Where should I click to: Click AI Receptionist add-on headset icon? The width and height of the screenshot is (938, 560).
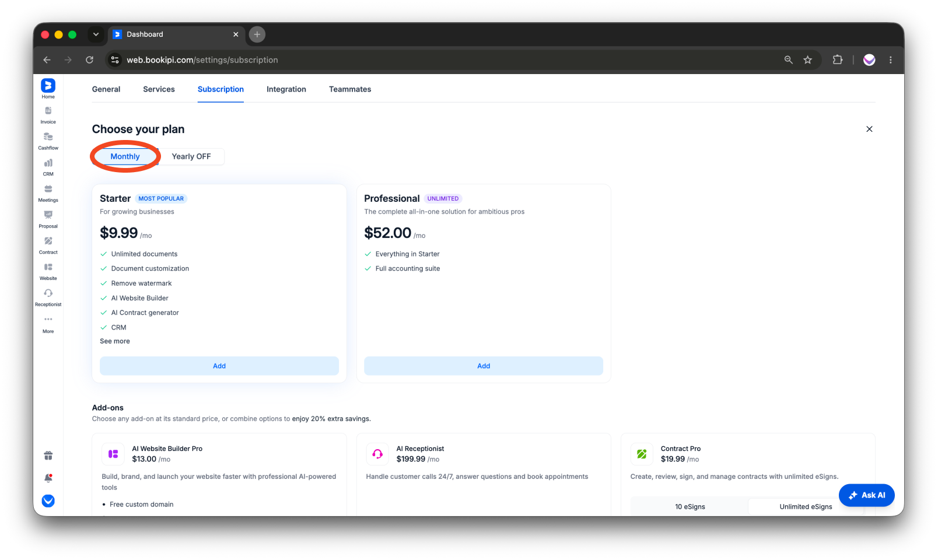click(377, 454)
